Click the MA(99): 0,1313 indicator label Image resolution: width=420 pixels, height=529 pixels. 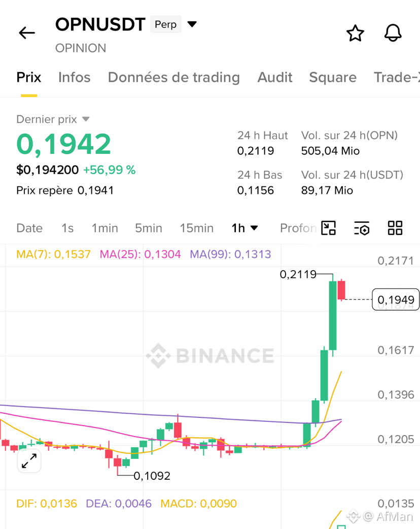click(230, 254)
